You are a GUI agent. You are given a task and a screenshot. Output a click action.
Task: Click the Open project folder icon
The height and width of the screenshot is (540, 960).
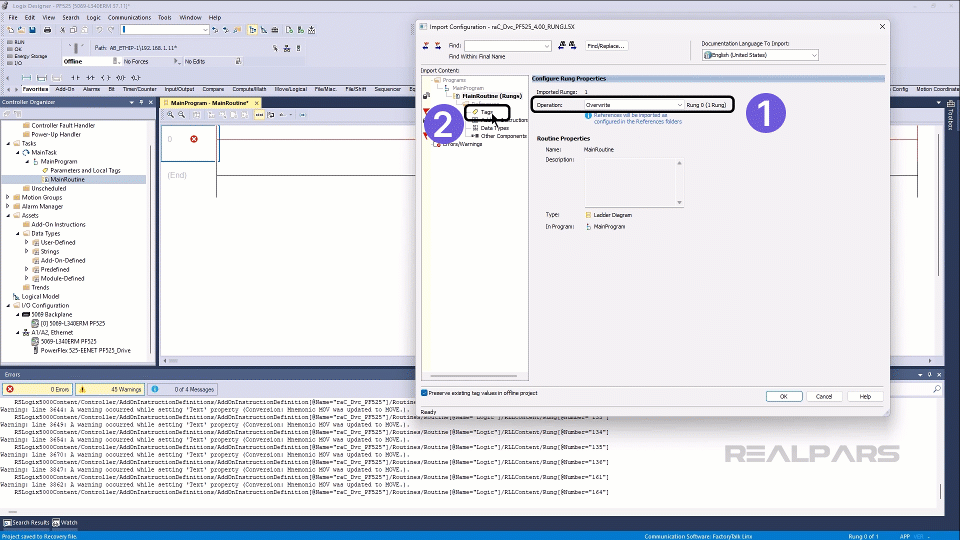click(21, 29)
